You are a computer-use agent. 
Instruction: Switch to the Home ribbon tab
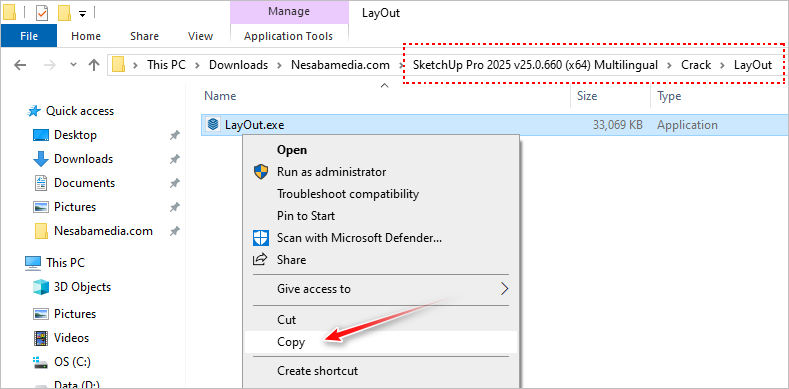point(86,36)
